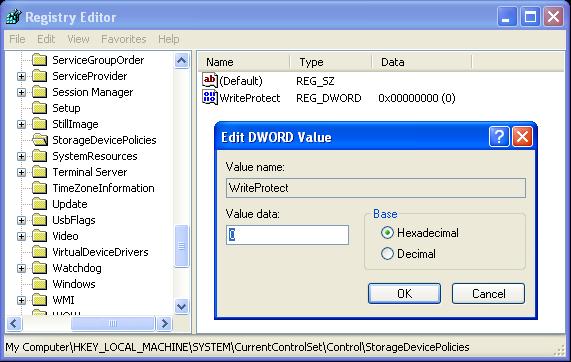The height and width of the screenshot is (362, 571).
Task: Click the Windows folder icon
Action: [x=39, y=284]
